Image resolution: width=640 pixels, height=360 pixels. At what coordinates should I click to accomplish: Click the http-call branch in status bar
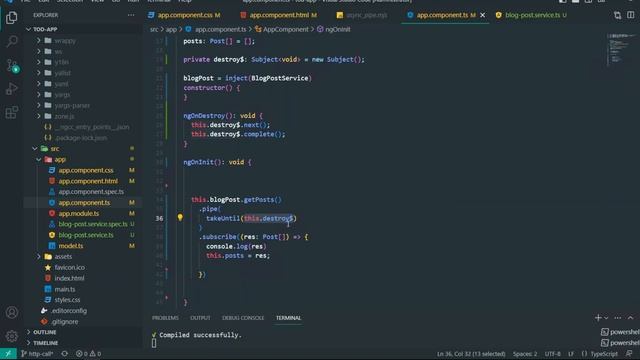click(37, 354)
